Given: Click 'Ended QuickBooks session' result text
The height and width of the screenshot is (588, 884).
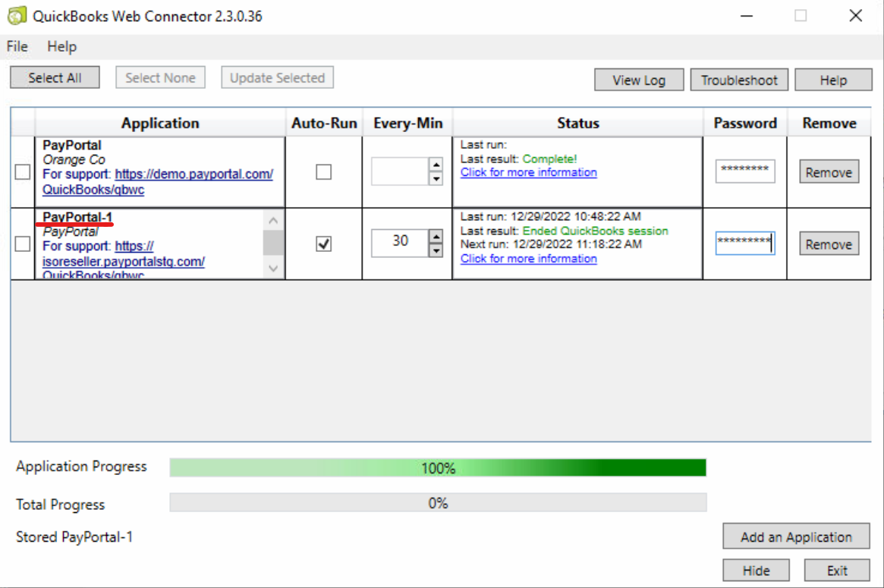Looking at the screenshot, I should [x=595, y=231].
